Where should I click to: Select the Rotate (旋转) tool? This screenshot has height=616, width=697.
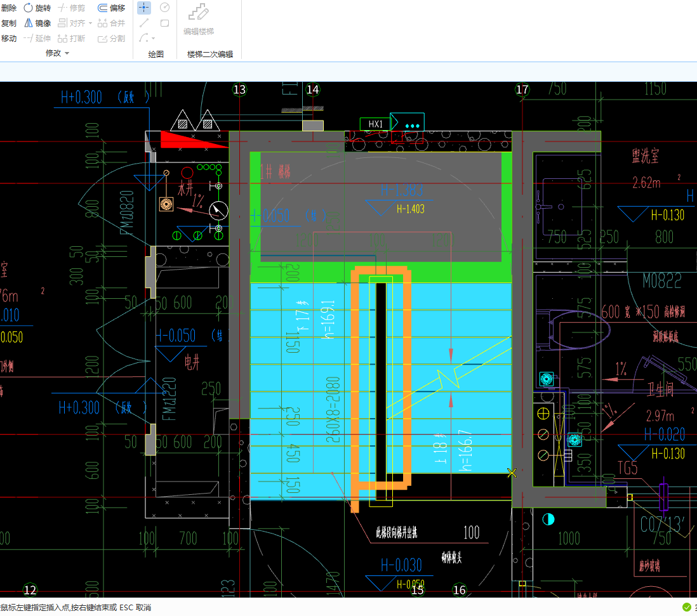point(37,8)
